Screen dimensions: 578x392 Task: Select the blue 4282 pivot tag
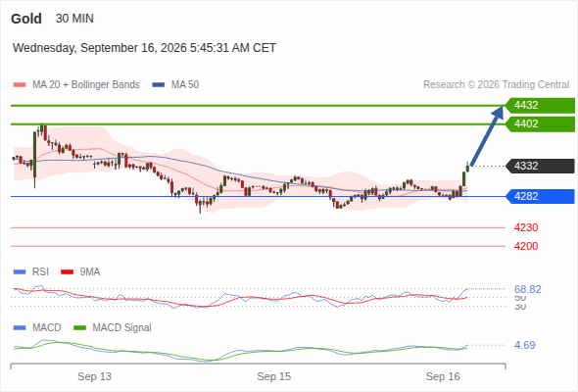coord(540,196)
